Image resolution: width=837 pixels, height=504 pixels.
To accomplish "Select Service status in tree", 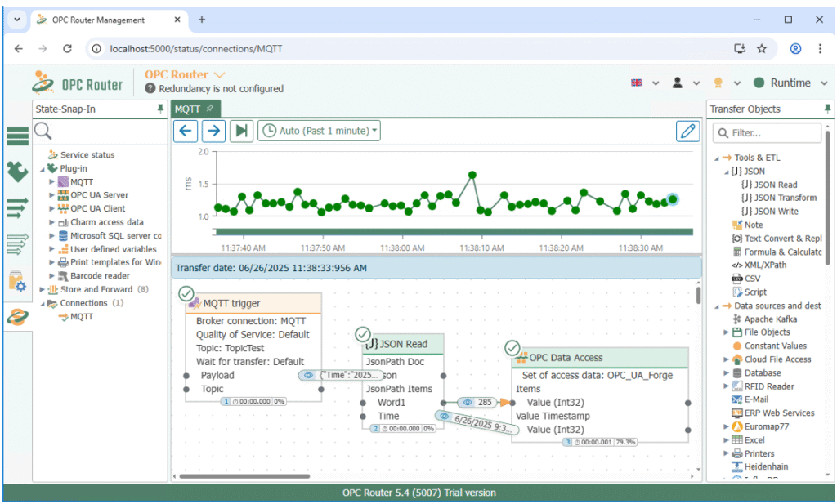I will click(x=87, y=154).
